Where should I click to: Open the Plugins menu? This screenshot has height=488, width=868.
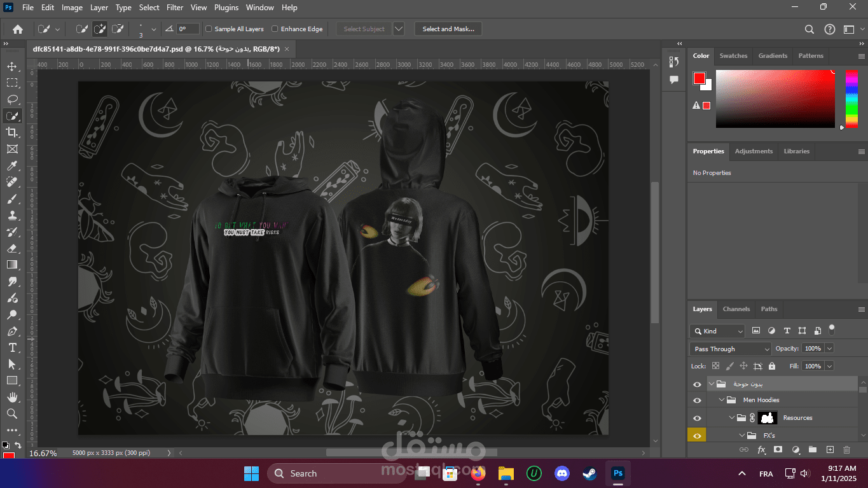pyautogui.click(x=226, y=8)
